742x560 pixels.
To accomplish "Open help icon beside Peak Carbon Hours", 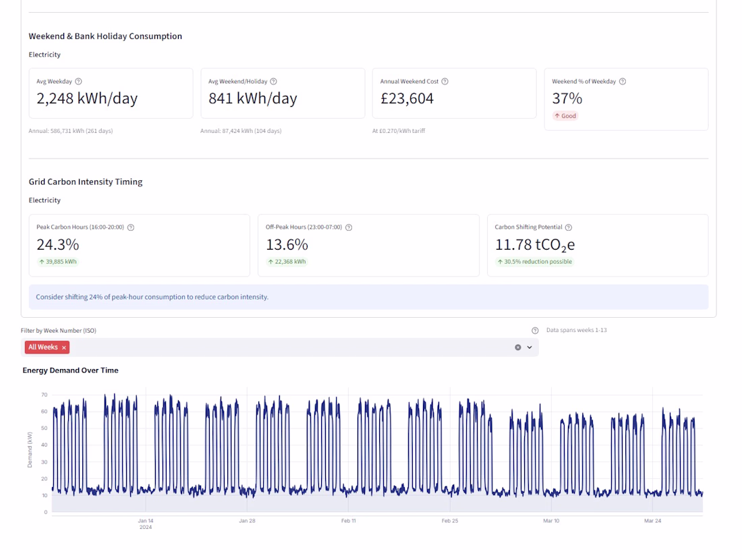I will tap(131, 227).
